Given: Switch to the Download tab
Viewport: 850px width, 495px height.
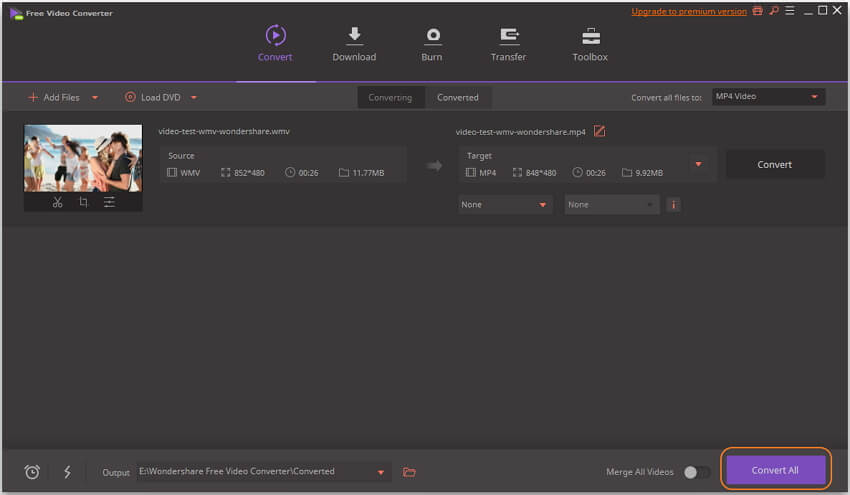Looking at the screenshot, I should tap(354, 43).
